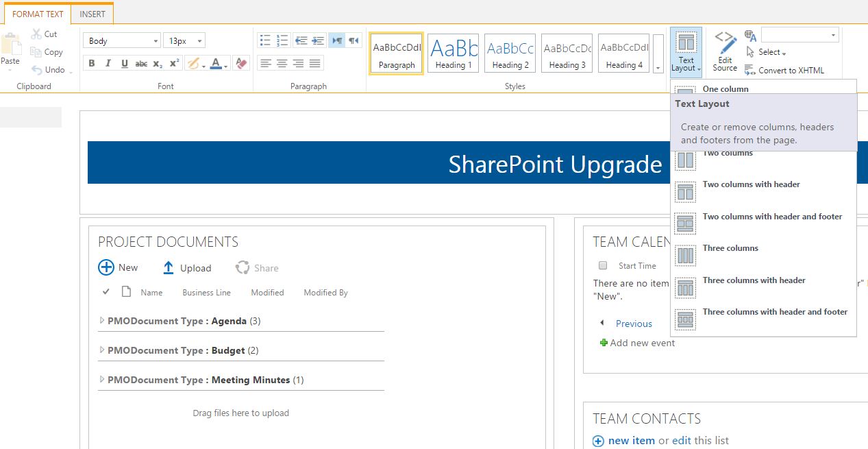Screen dimensions: 868x449
Task: Toggle underline formatting
Action: tap(125, 64)
